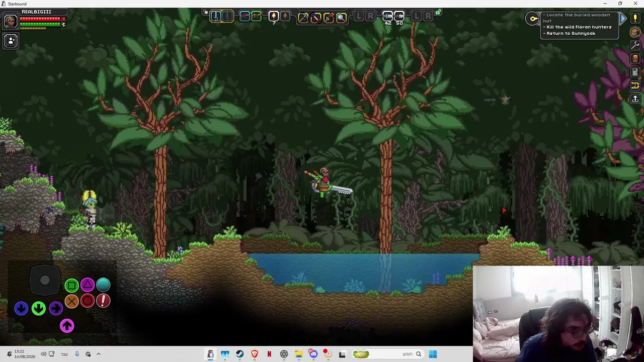Click the red health bar

pyautogui.click(x=41, y=19)
